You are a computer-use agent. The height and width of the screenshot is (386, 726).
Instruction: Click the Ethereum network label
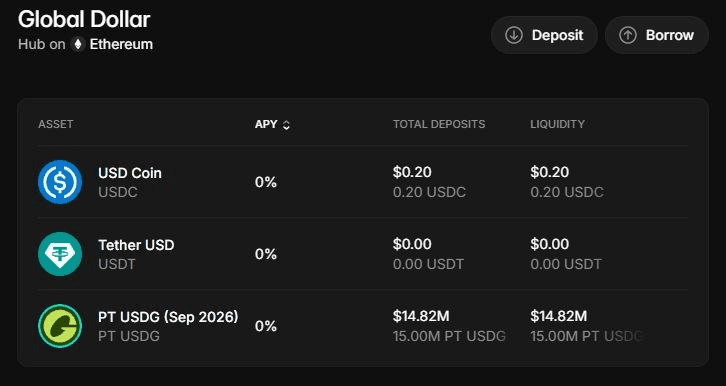point(121,44)
